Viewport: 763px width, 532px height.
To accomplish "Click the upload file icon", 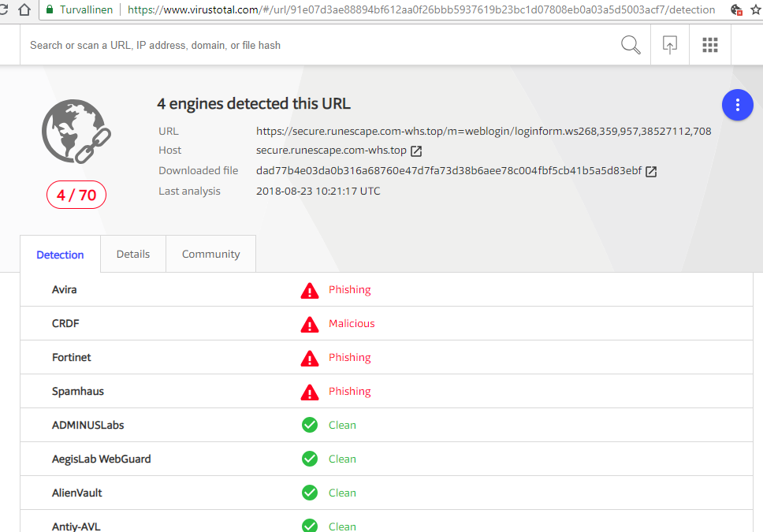I will tap(670, 45).
